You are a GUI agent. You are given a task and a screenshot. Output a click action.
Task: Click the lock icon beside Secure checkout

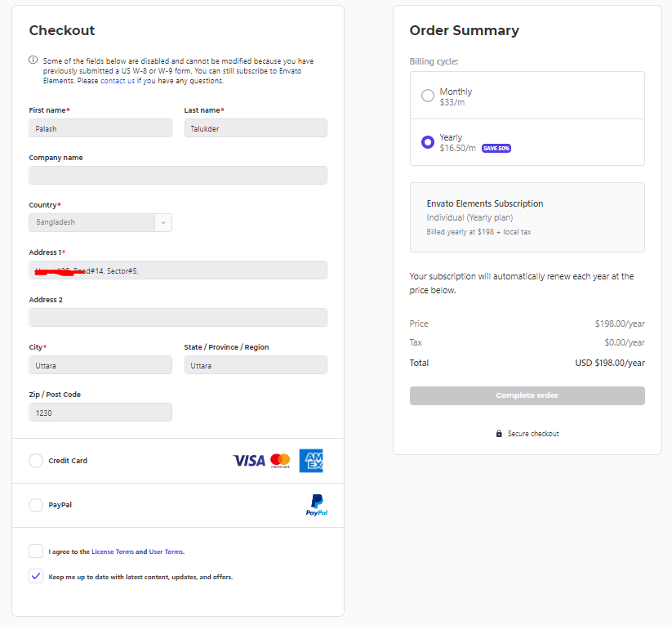tap(498, 434)
